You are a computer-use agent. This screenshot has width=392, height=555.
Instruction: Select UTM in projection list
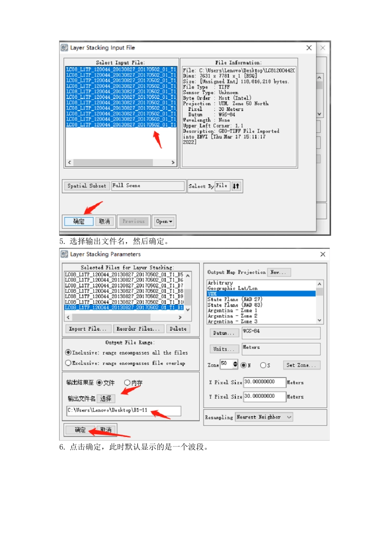(x=262, y=294)
